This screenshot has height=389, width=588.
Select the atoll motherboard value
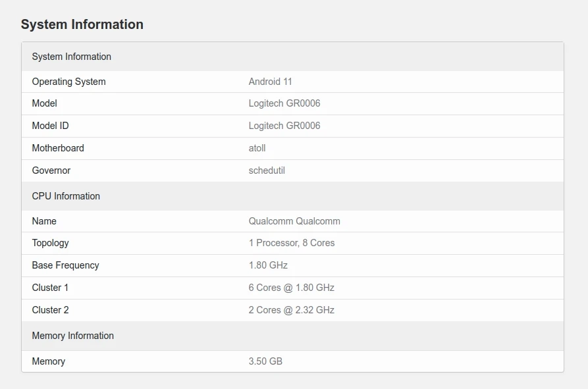coord(257,148)
